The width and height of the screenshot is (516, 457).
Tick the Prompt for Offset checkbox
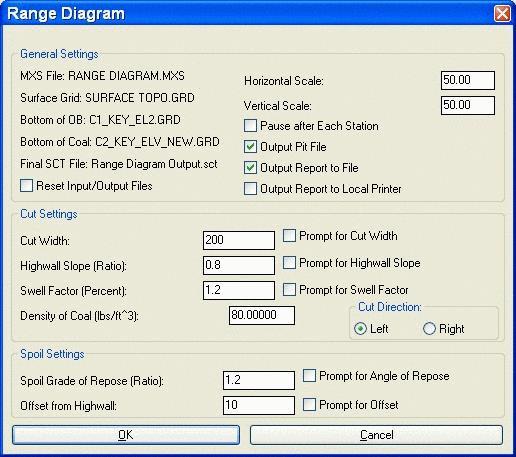tap(309, 405)
